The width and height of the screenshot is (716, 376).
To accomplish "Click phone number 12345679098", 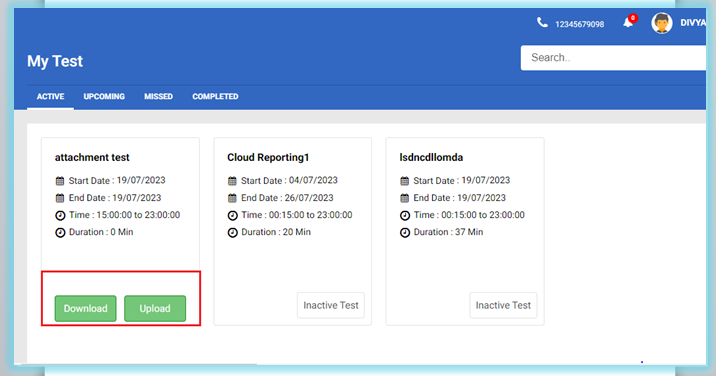I will (579, 24).
